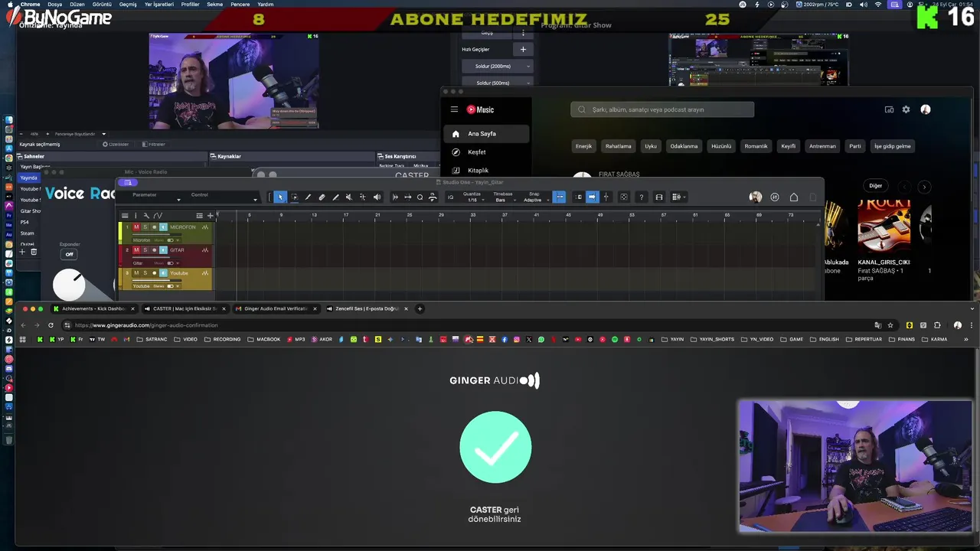Delete scene with trash icon in OBS
This screenshot has width=980, height=551.
click(33, 252)
